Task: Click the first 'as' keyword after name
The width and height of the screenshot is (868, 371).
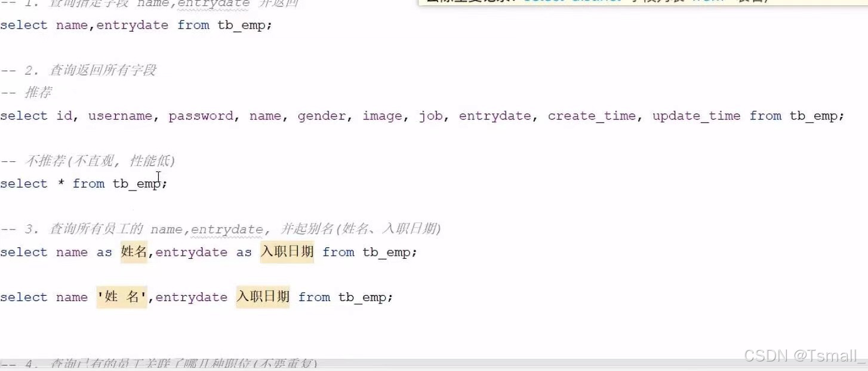Action: tap(104, 252)
